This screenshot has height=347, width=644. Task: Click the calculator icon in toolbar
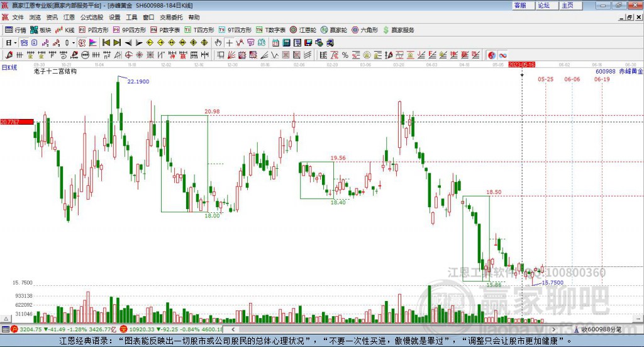[286, 42]
